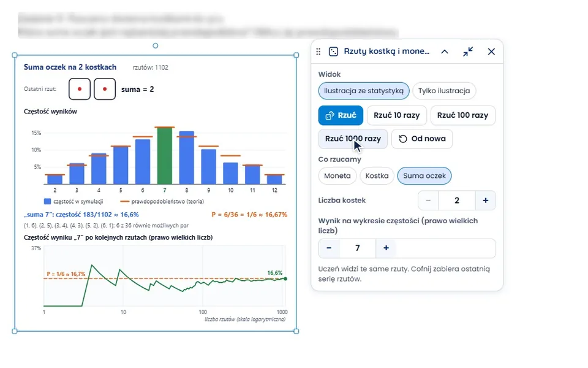This screenshot has width=588, height=368.
Task: Select the Suma oczek option
Action: (x=424, y=176)
